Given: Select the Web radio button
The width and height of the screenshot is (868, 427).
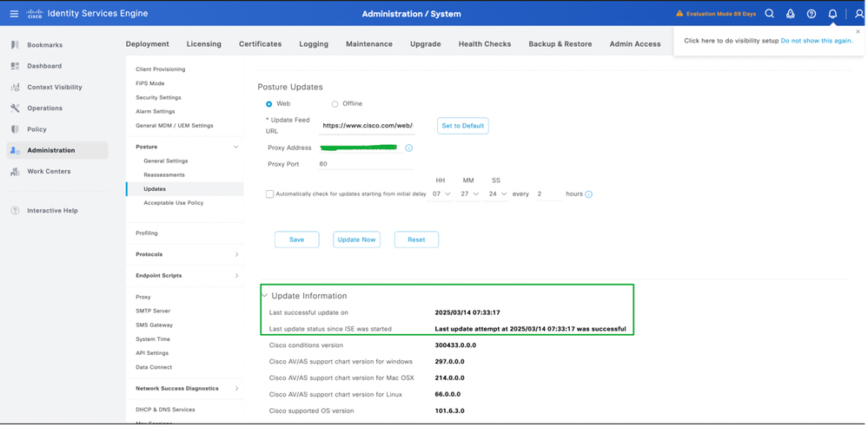Looking at the screenshot, I should click(x=269, y=104).
